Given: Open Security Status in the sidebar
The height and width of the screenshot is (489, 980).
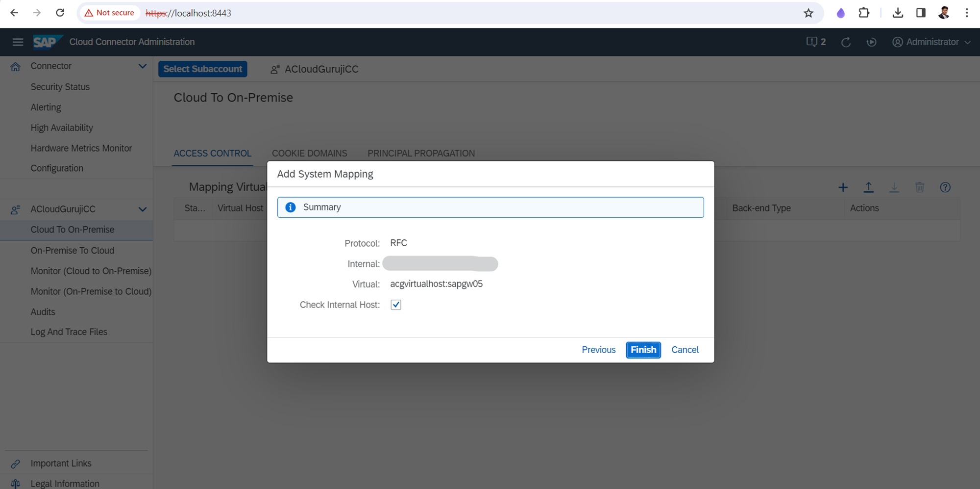Looking at the screenshot, I should coord(60,87).
